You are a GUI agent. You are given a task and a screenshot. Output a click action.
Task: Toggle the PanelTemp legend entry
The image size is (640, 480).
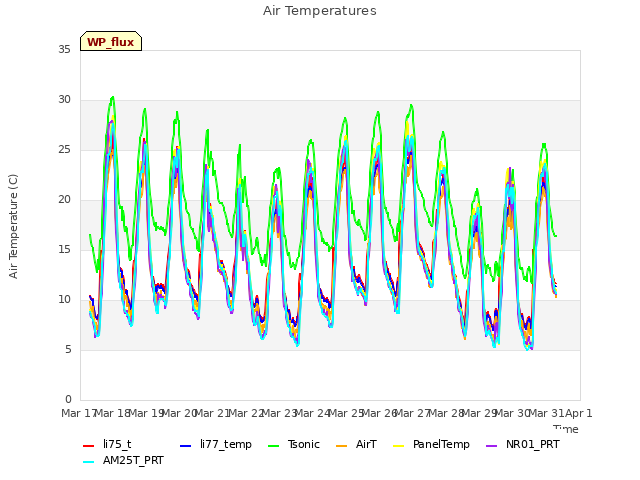click(431, 444)
